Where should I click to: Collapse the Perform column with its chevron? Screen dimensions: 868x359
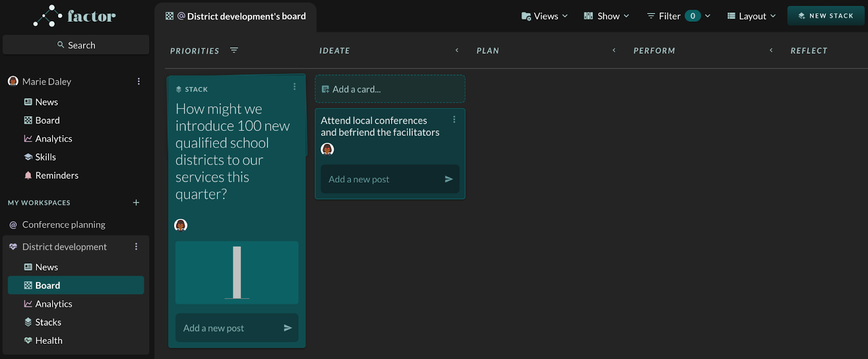click(x=771, y=50)
